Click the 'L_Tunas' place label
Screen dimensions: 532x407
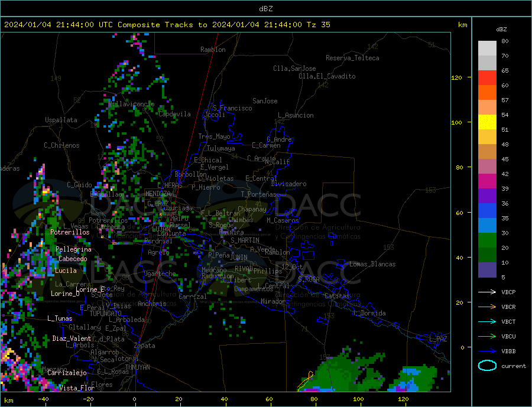click(x=60, y=318)
